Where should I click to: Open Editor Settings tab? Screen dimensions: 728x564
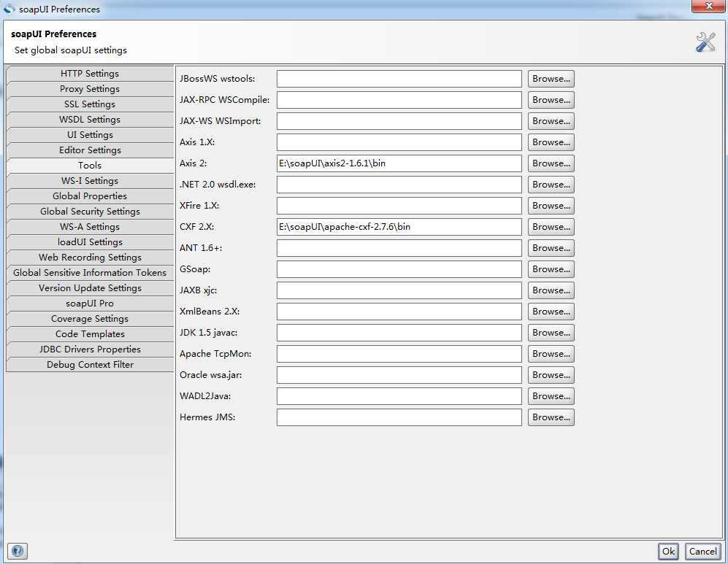(90, 150)
